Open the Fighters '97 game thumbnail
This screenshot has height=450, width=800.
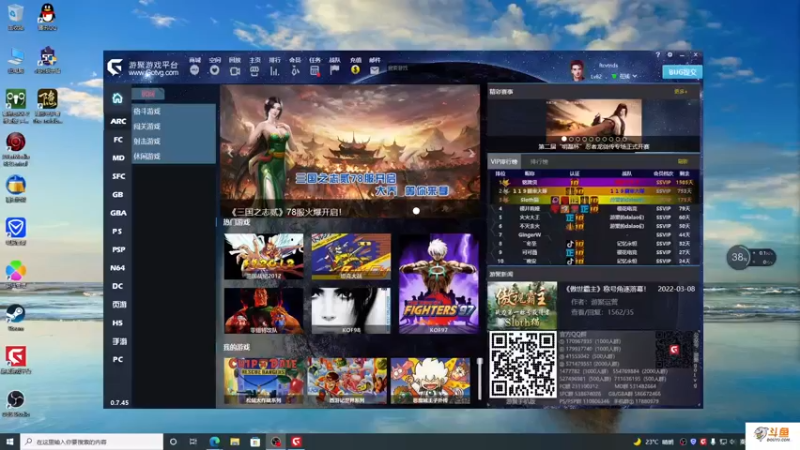[439, 283]
